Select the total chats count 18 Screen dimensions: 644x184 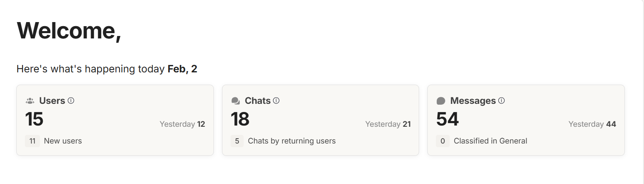[x=240, y=119]
